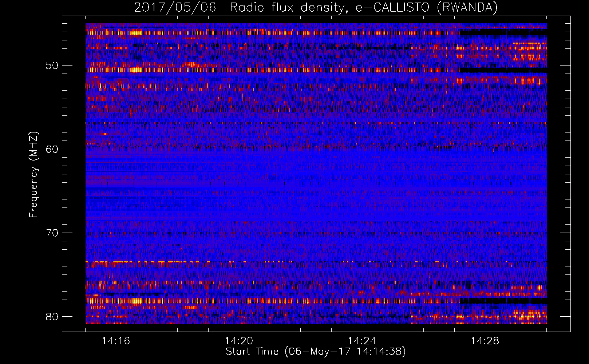This screenshot has width=589, height=364.
Task: Click the 14:20 time tick label
Action: coord(239,341)
